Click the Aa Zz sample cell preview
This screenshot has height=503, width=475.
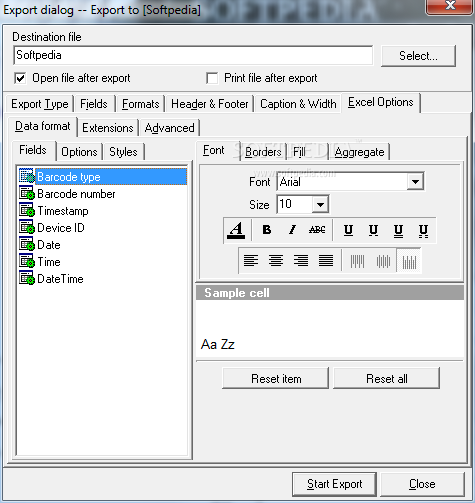point(330,330)
